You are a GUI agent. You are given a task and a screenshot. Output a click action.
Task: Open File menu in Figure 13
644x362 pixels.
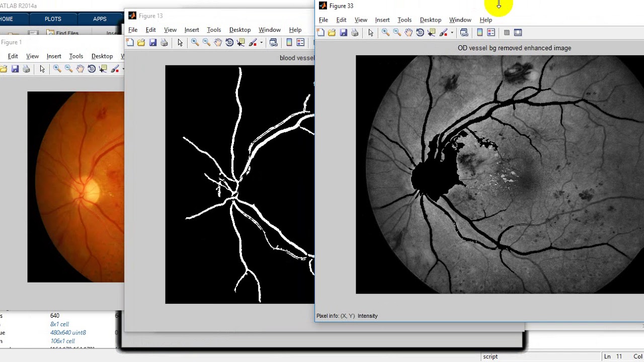133,30
